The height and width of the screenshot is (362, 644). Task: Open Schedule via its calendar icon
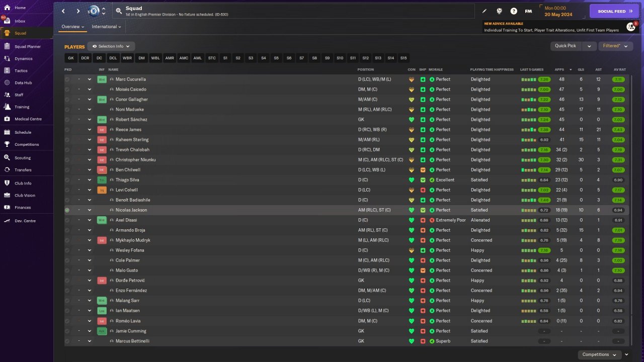pos(7,132)
